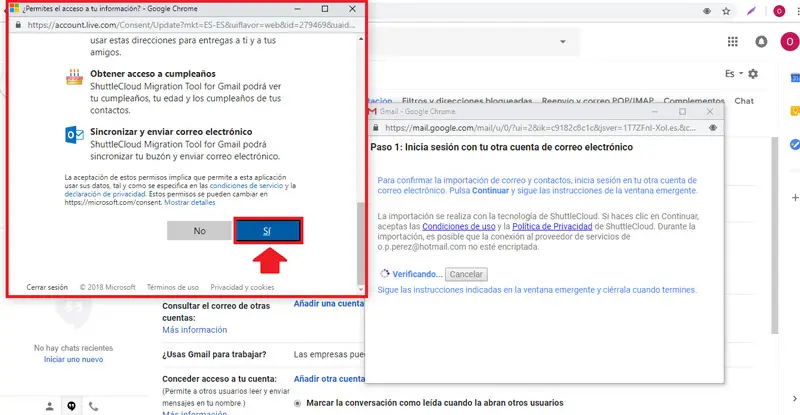Click the No button in consent popup
Viewport: 800px width, 415px height.
coord(199,231)
